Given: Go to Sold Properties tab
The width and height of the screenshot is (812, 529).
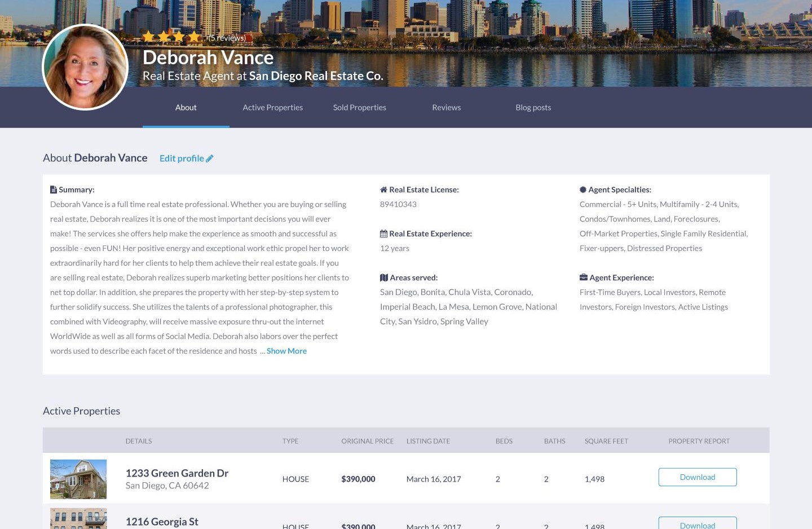Looking at the screenshot, I should [x=359, y=107].
